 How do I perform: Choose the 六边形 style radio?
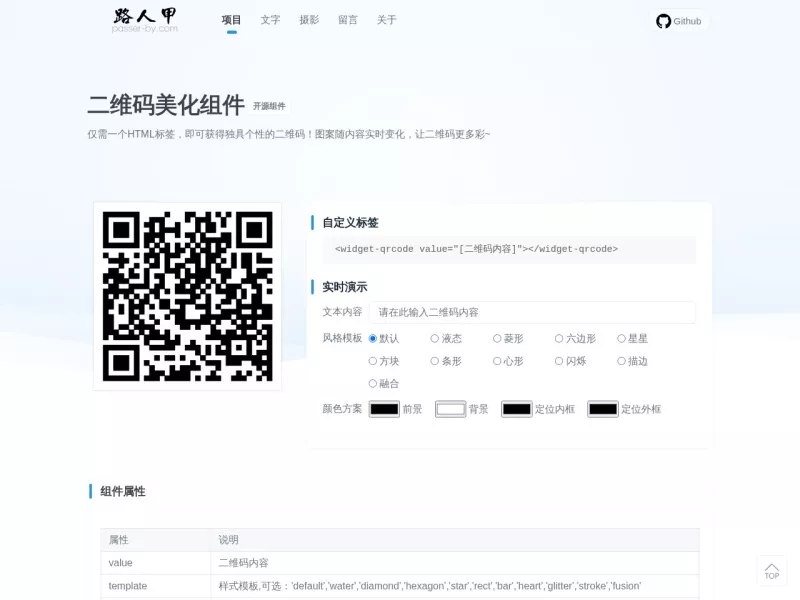559,338
